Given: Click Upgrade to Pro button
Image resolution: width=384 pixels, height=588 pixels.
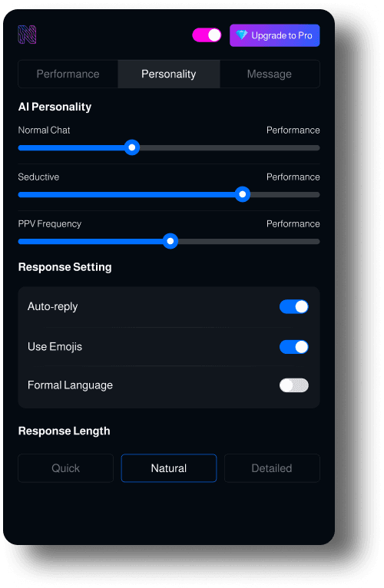Looking at the screenshot, I should click(x=275, y=35).
